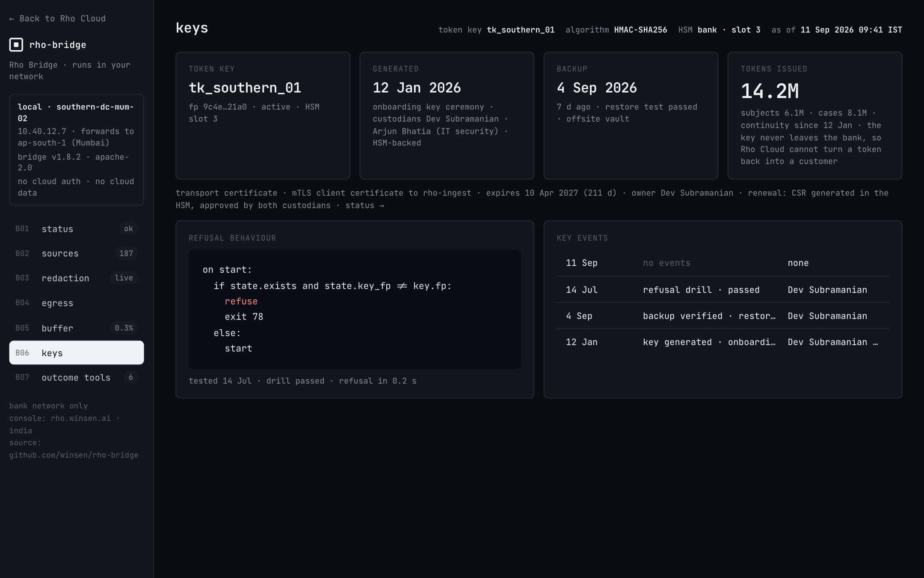Click the 6 badge beside outcome tools
The height and width of the screenshot is (578, 924).
tap(130, 377)
